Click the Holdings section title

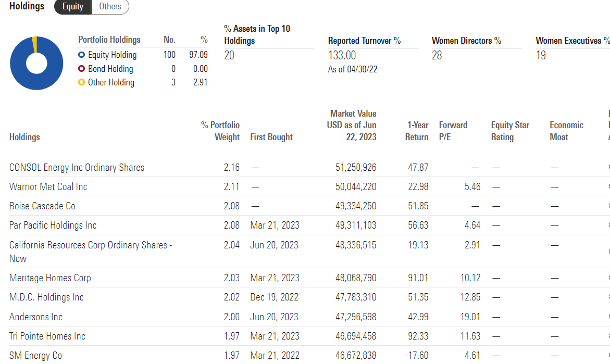pyautogui.click(x=27, y=6)
